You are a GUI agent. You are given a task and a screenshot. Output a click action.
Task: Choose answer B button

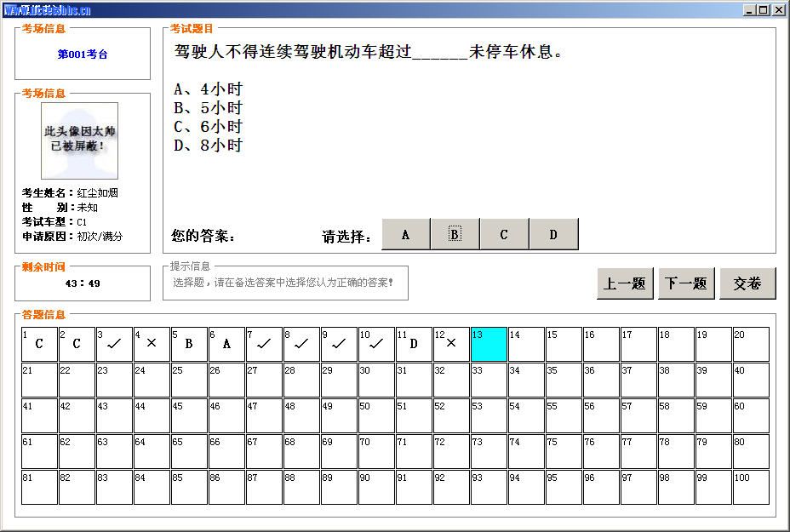point(455,234)
